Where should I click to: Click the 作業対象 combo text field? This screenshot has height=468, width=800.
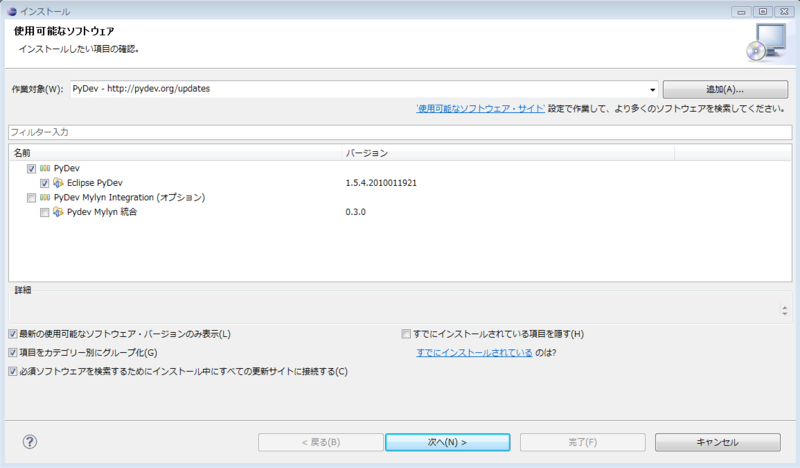click(359, 89)
